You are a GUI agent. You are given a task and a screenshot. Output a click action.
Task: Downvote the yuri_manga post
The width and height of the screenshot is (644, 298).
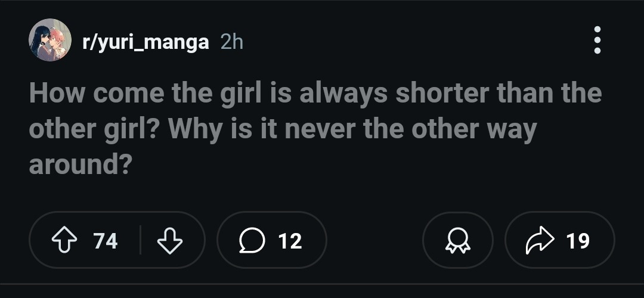(x=170, y=240)
